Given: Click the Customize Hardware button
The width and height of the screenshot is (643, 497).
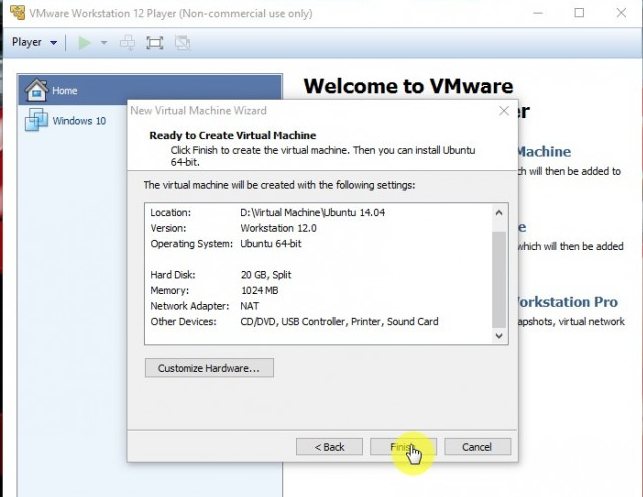Looking at the screenshot, I should [x=209, y=368].
